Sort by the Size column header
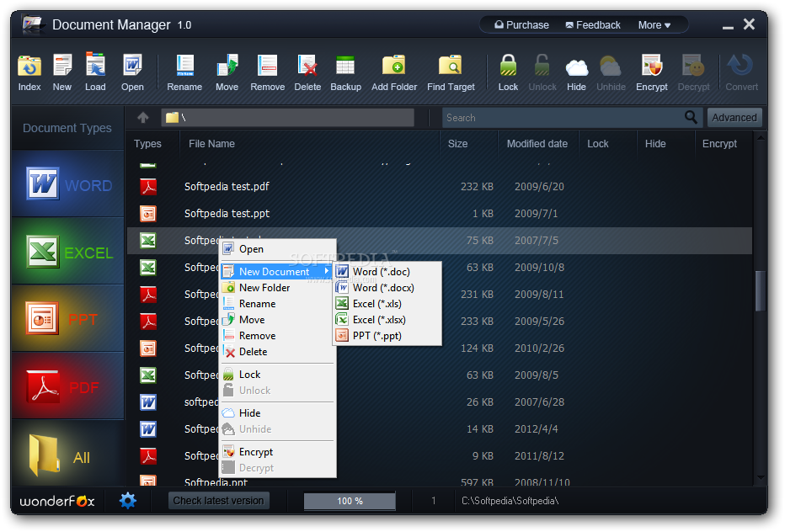The height and width of the screenshot is (532, 785). point(457,144)
